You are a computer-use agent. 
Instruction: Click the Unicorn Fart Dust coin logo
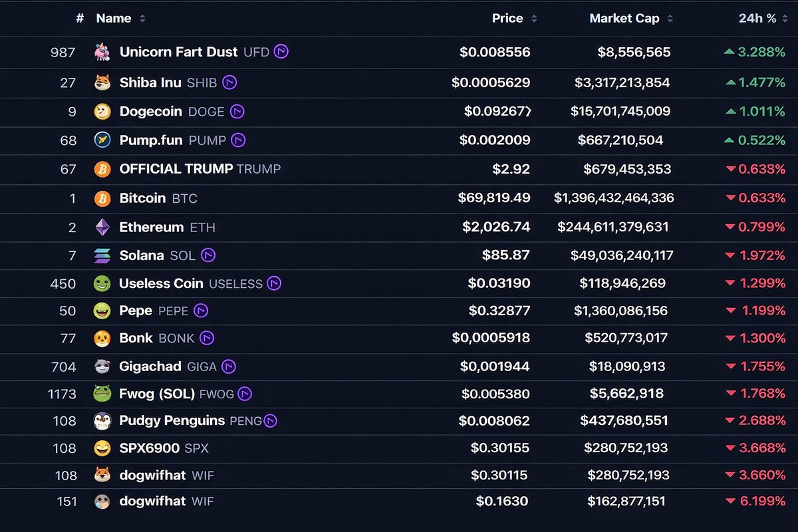(102, 52)
